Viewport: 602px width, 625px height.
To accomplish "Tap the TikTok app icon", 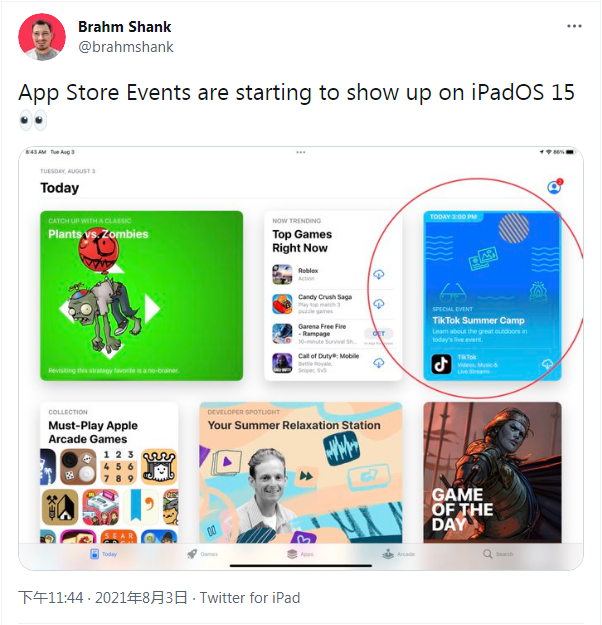I will pyautogui.click(x=441, y=364).
